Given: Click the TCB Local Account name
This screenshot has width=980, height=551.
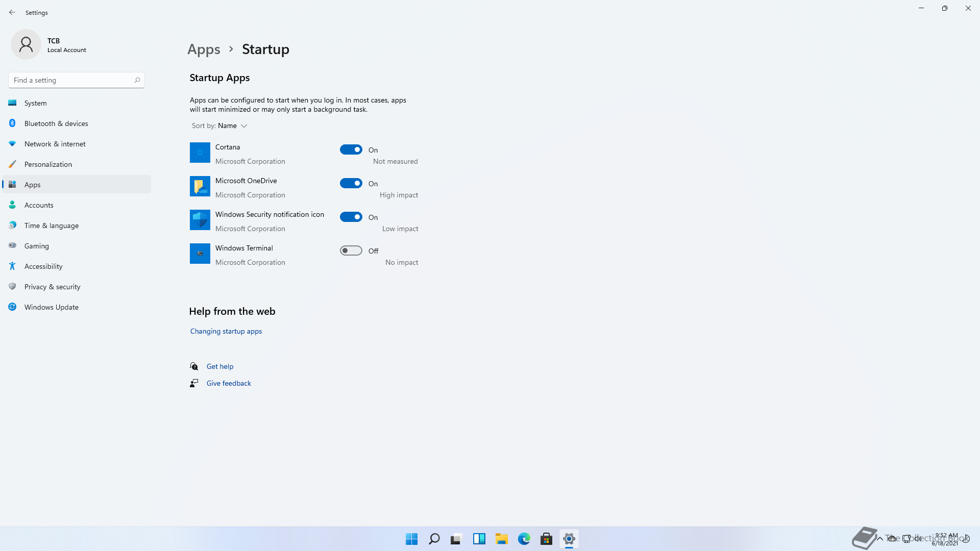Looking at the screenshot, I should tap(67, 45).
